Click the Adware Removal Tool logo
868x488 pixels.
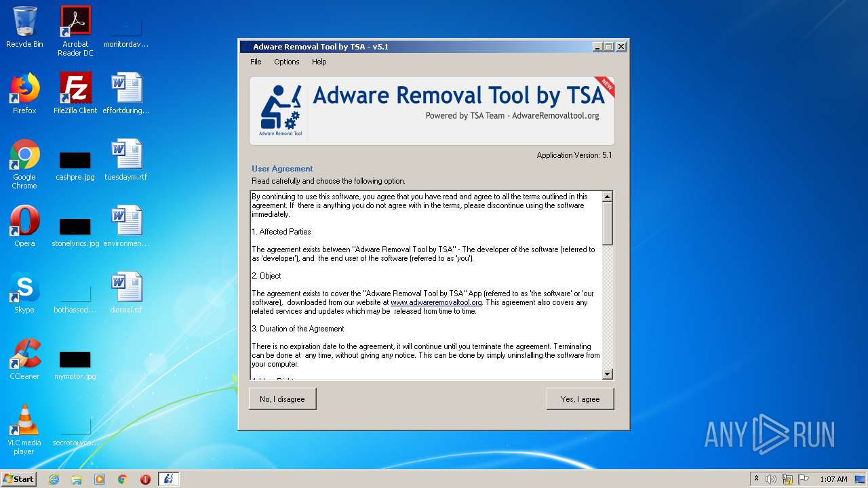pyautogui.click(x=281, y=110)
